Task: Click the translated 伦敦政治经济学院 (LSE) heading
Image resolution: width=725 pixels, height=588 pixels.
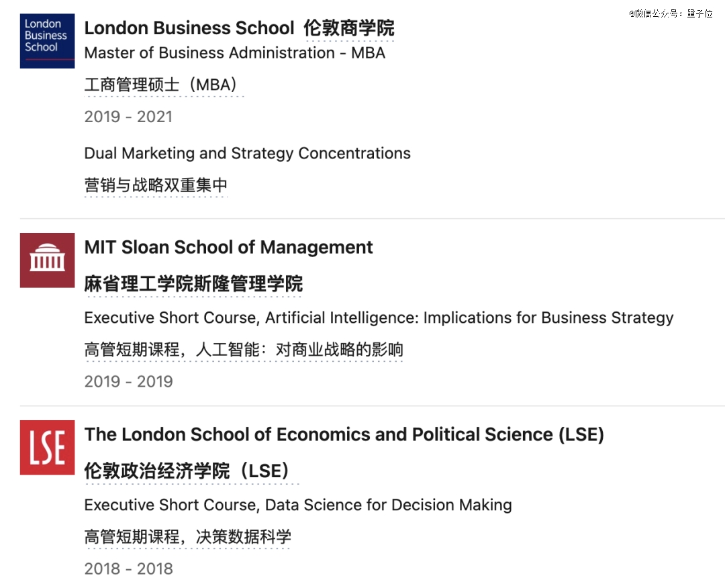Action: pyautogui.click(x=189, y=471)
